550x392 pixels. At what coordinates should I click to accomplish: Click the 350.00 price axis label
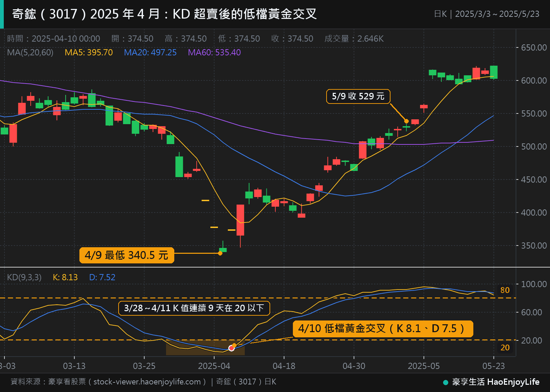pyautogui.click(x=534, y=246)
